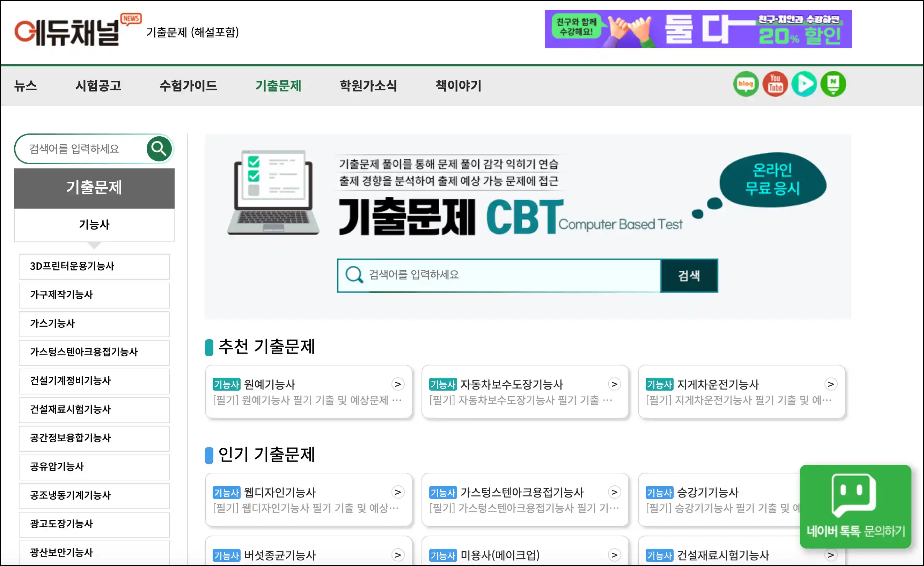Click the blog icon in navigation bar
This screenshot has height=566, width=924.
point(746,84)
